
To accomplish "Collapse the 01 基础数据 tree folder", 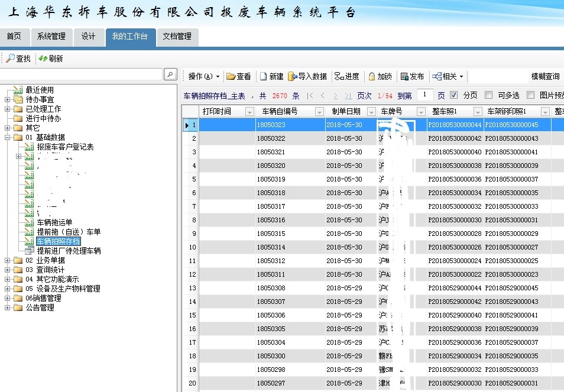I will [x=7, y=137].
